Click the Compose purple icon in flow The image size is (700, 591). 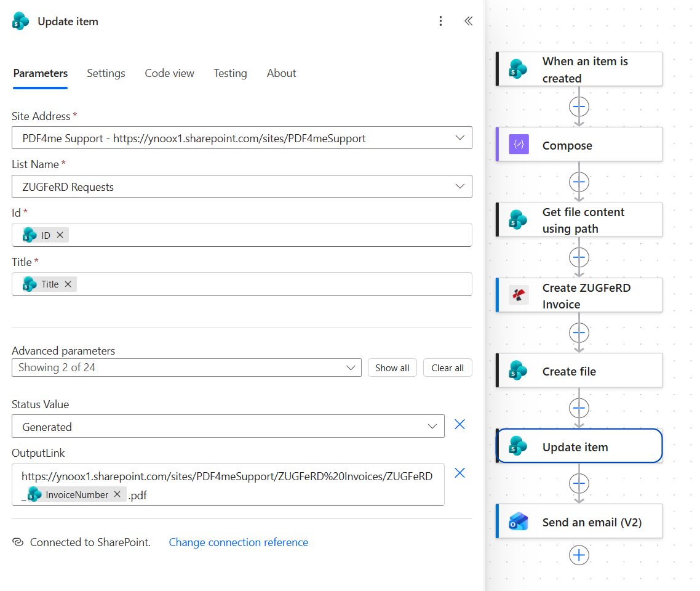point(519,144)
